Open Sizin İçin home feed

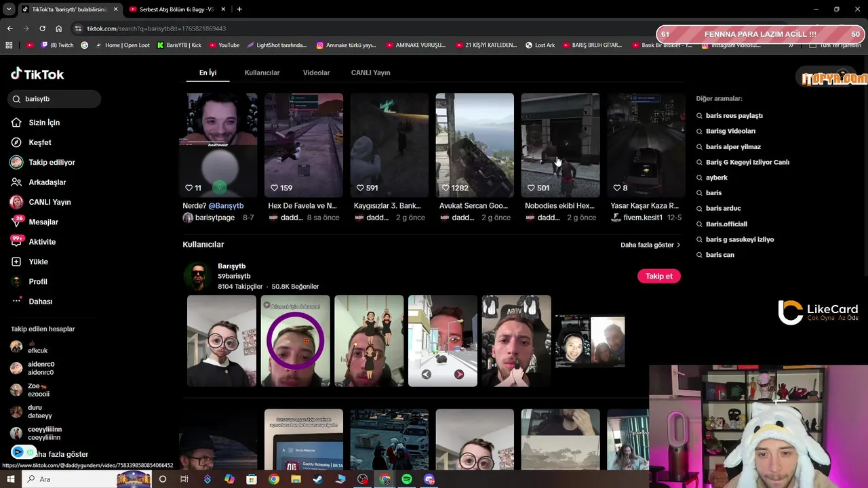pyautogui.click(x=35, y=123)
